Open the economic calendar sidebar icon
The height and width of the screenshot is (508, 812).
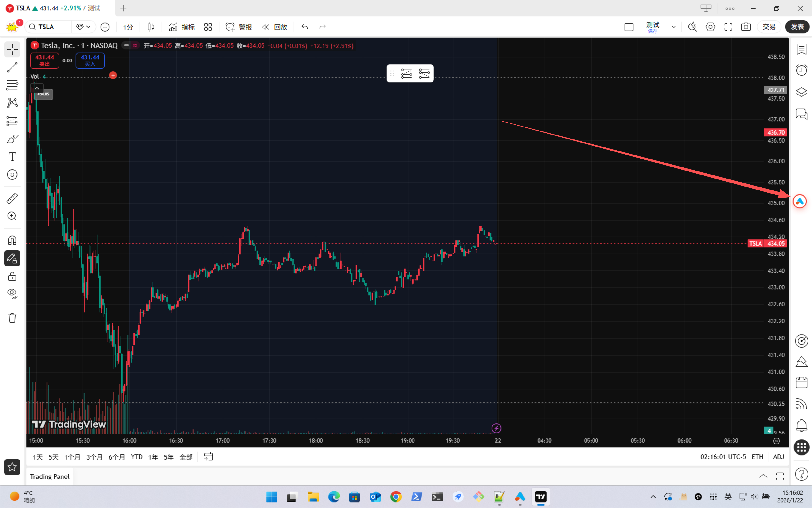point(802,382)
